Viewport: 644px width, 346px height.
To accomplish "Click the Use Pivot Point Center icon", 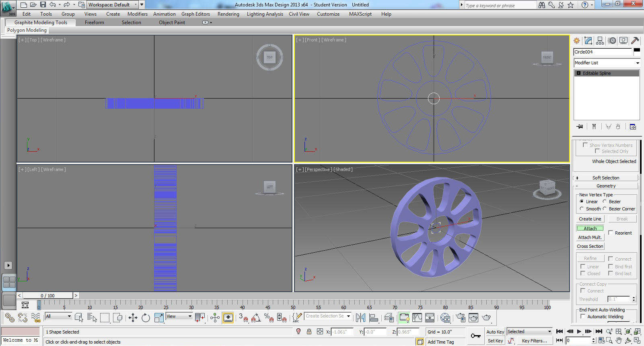I will (200, 318).
